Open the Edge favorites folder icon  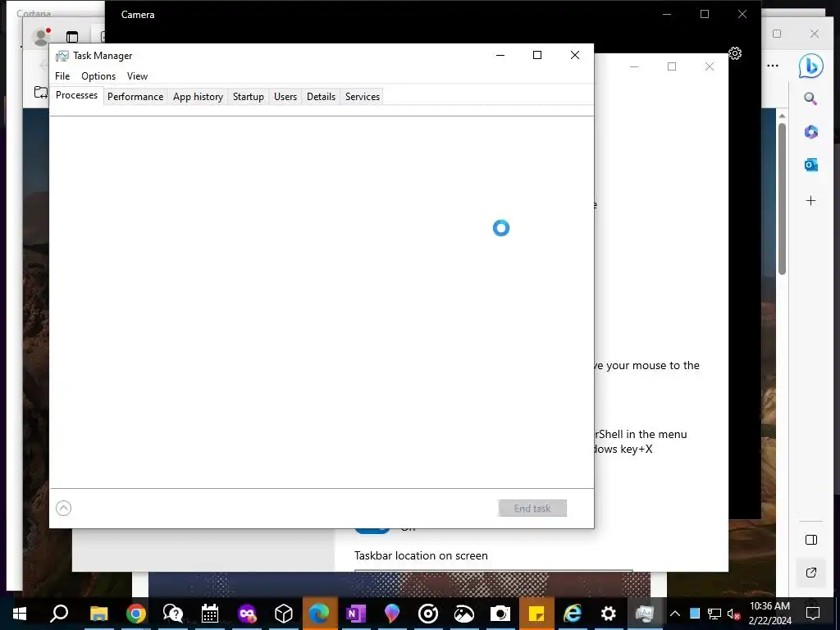tap(41, 92)
